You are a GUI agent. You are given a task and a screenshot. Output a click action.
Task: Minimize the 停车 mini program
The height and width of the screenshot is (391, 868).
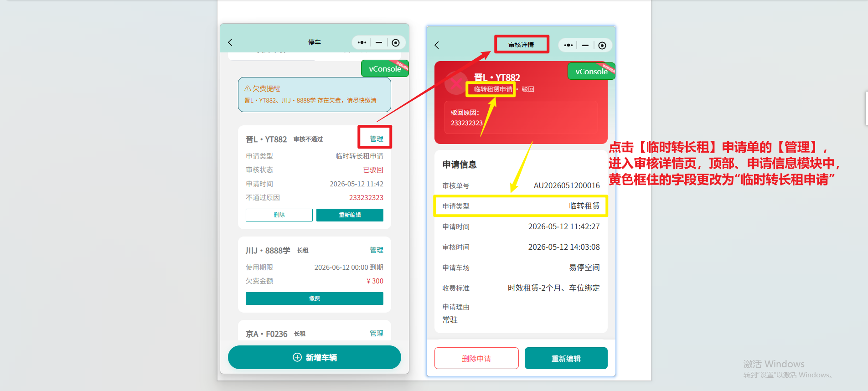(379, 42)
